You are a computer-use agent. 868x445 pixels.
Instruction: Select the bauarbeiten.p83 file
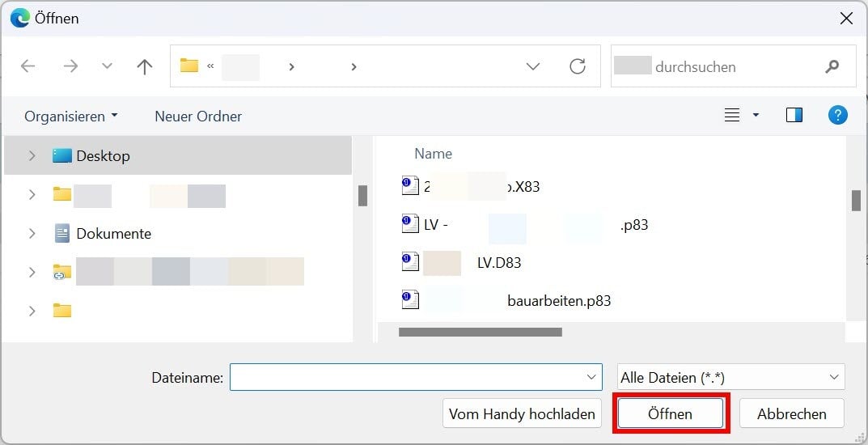[x=558, y=301]
